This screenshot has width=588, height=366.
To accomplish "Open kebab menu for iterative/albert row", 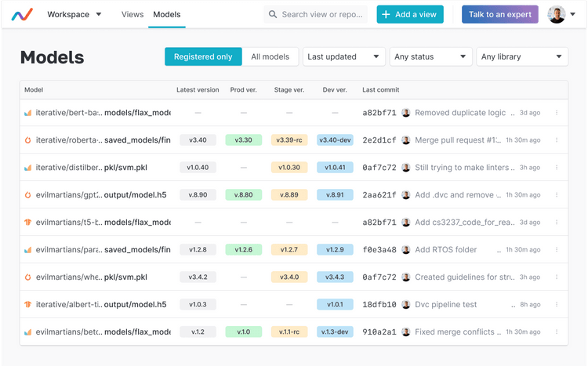I will pyautogui.click(x=557, y=305).
